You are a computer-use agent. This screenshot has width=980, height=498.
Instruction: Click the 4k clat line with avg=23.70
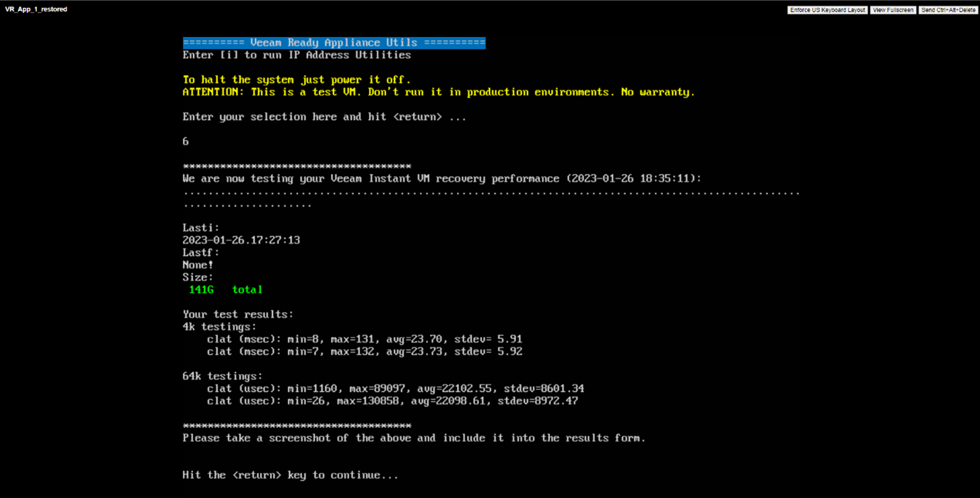coord(365,340)
